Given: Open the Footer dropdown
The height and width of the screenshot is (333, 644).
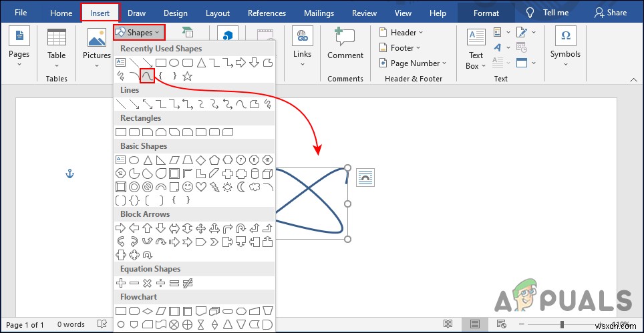Looking at the screenshot, I should click(400, 48).
